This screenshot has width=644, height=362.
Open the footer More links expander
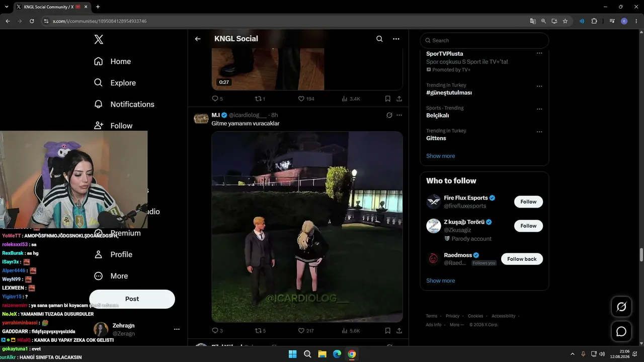(457, 325)
